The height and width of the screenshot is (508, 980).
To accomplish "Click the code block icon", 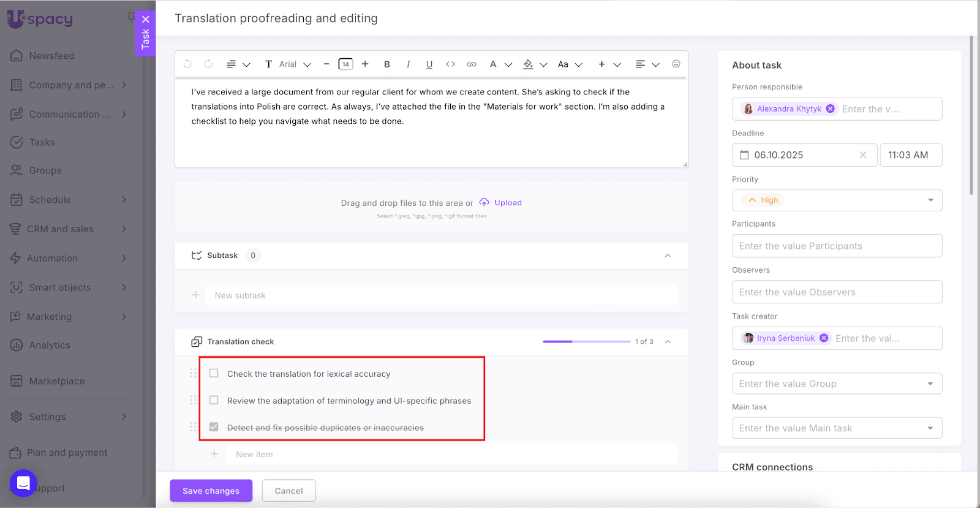I will tap(450, 64).
